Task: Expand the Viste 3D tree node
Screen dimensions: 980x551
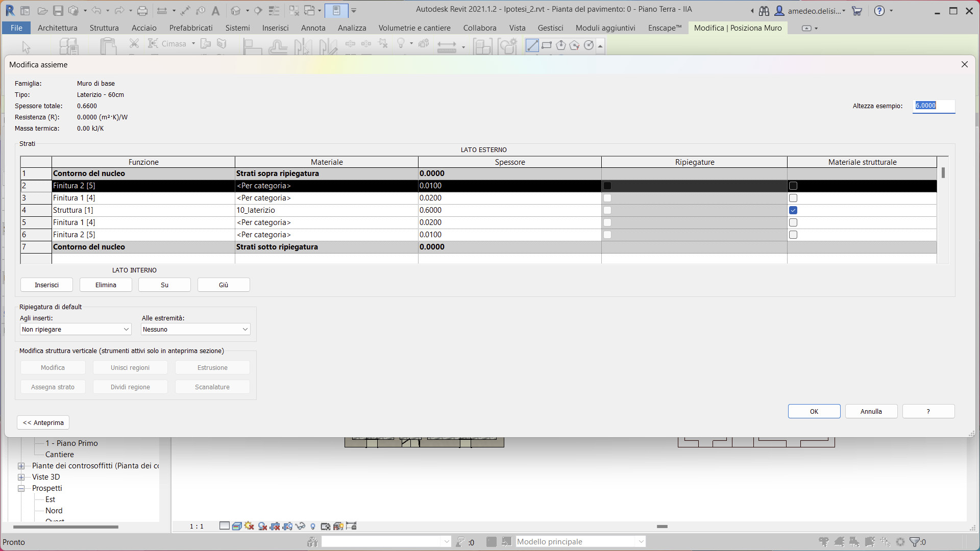Action: click(x=21, y=477)
